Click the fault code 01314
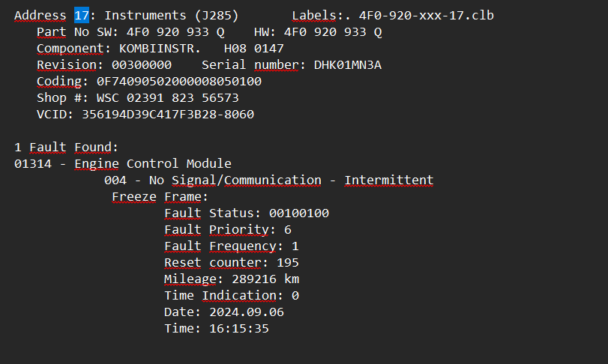Image resolution: width=608 pixels, height=364 pixels. pos(33,163)
